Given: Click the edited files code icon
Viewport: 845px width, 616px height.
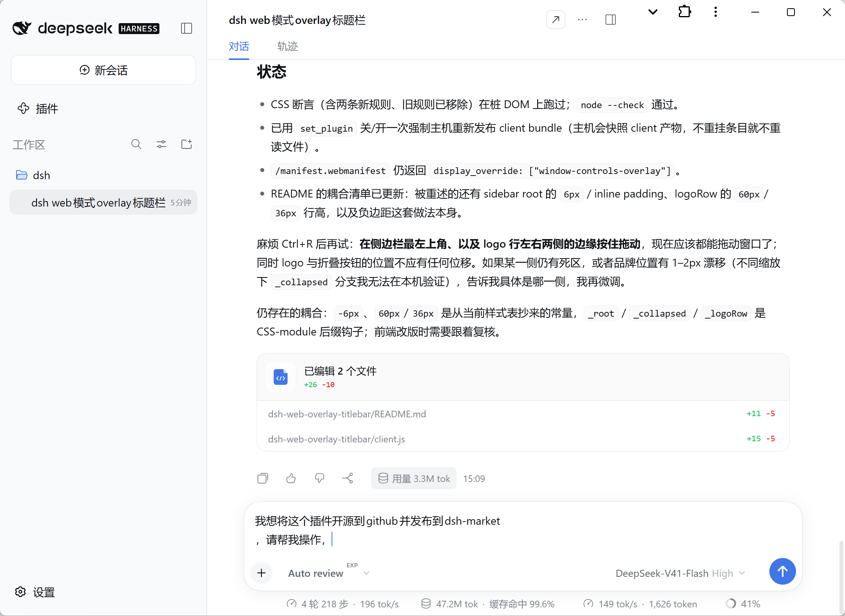Looking at the screenshot, I should click(x=281, y=377).
